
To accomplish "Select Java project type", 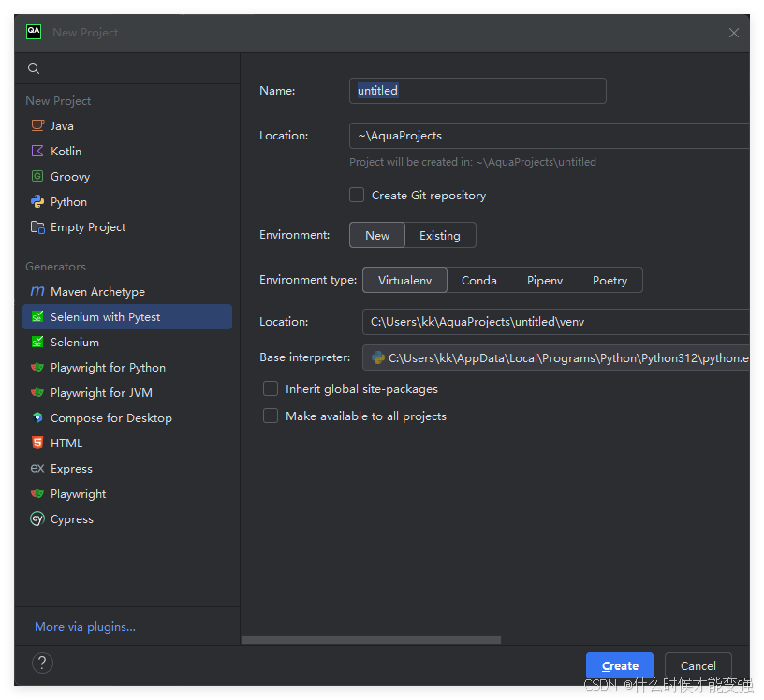I will 127,125.
